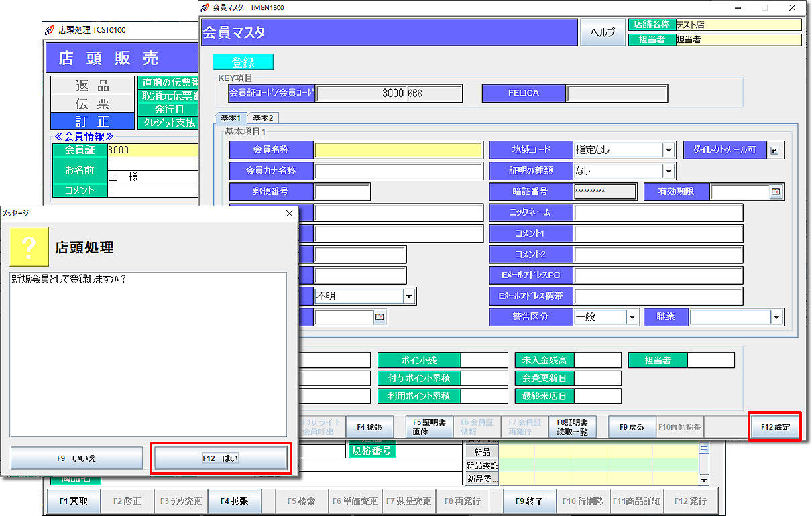Expand the 地域コード dropdown
The width and height of the screenshot is (812, 516).
pyautogui.click(x=668, y=151)
